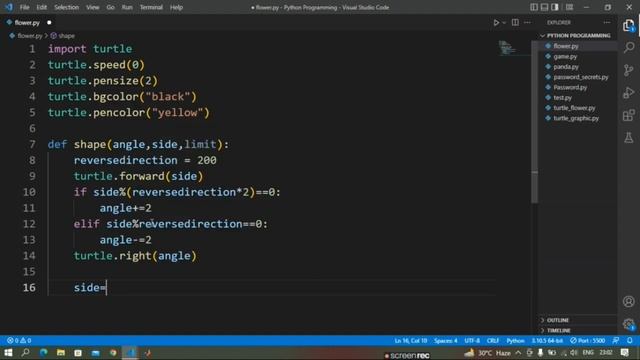This screenshot has height=360, width=640.
Task: Show hidden system tray icons chevron
Action: click(x=518, y=353)
